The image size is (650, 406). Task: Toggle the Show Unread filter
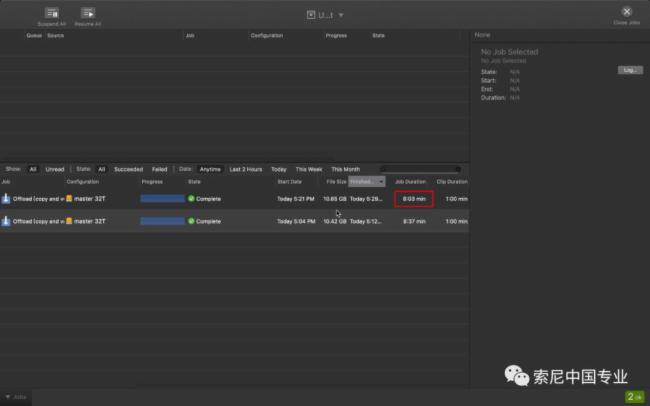coord(54,169)
